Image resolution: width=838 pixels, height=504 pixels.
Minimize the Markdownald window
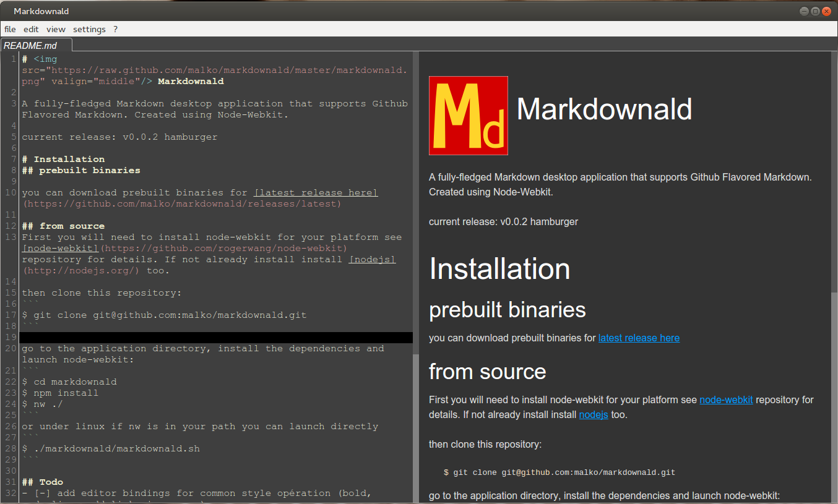point(803,11)
